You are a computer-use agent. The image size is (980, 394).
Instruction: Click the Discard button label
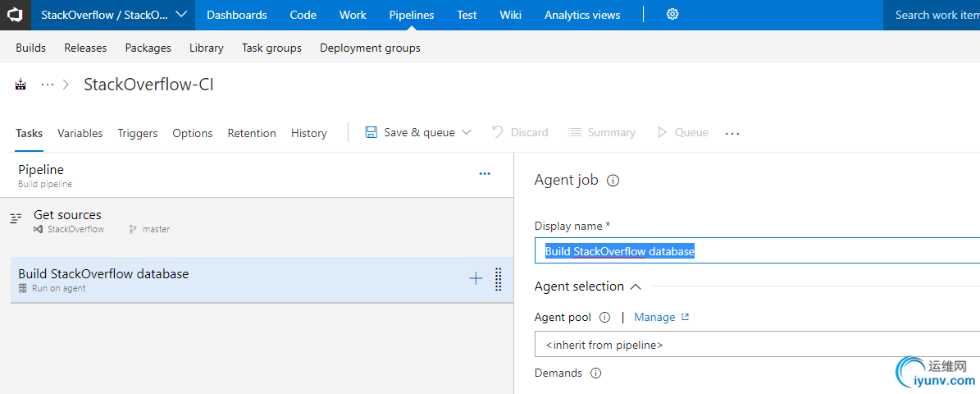(530, 133)
